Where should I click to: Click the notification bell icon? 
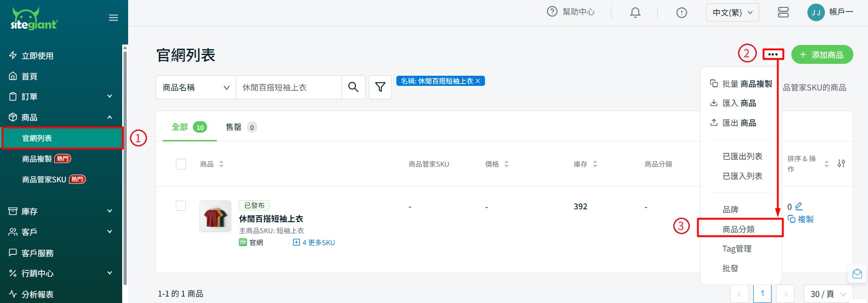tap(635, 12)
